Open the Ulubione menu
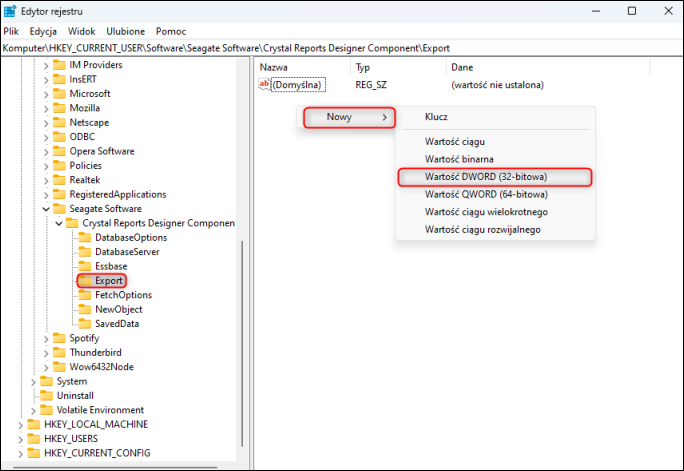The image size is (684, 471). coord(126,31)
